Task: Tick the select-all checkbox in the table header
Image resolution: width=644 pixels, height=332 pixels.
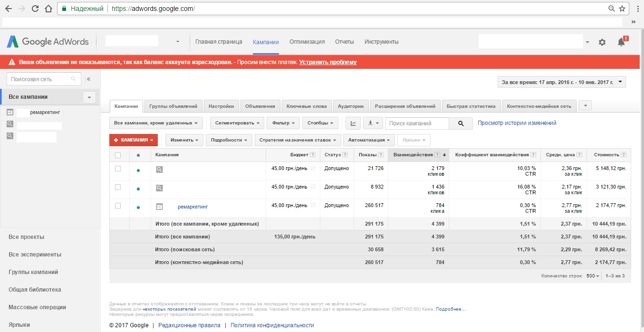Action: pos(118,155)
